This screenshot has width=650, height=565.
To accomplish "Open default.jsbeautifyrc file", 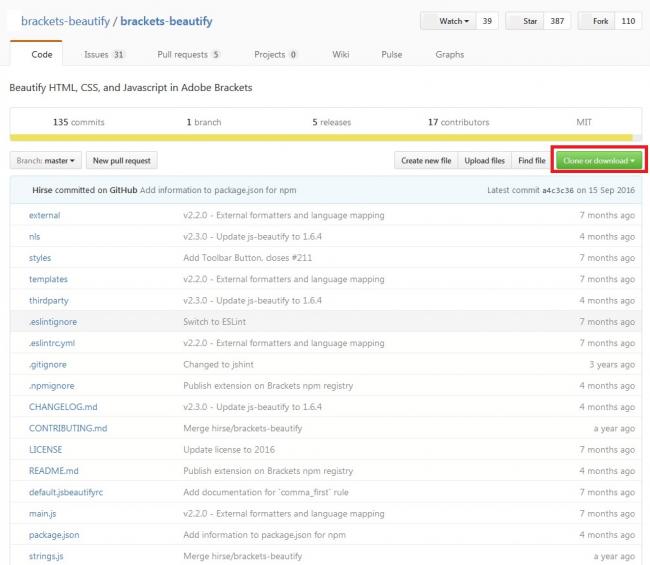I will [x=66, y=492].
